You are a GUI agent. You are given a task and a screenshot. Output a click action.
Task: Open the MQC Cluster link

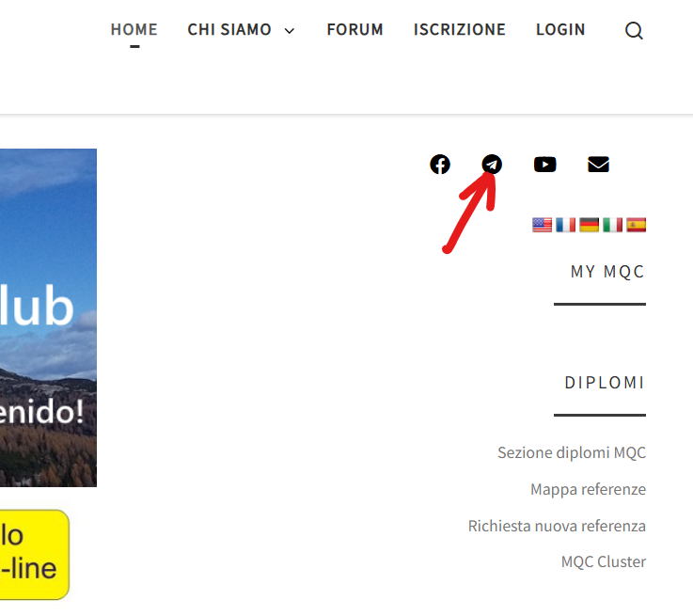[603, 561]
